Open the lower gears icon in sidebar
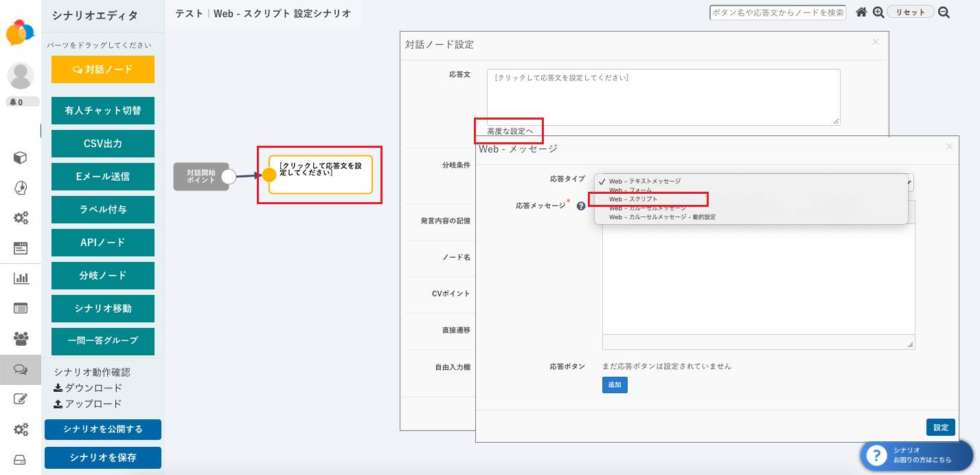This screenshot has height=475, width=980. coord(21,430)
